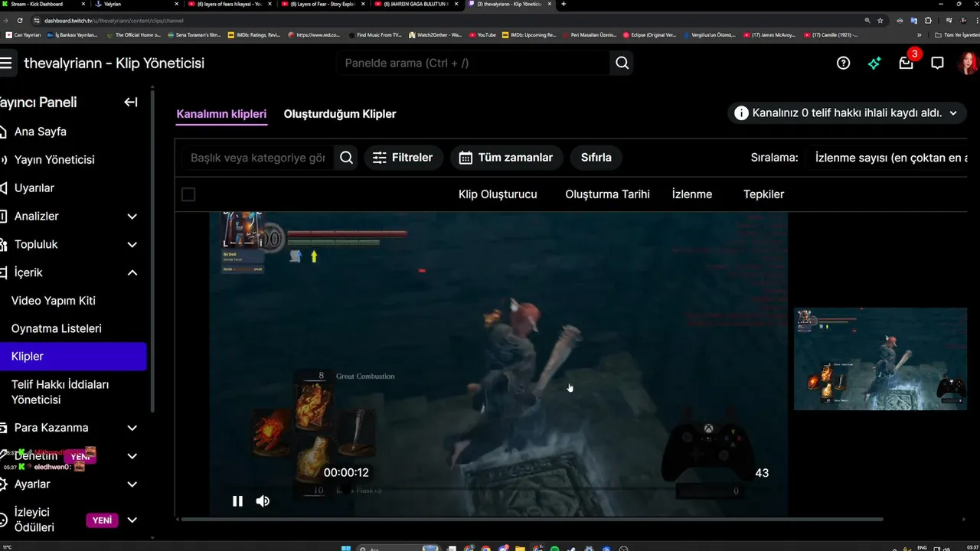Select Klipler in the sidebar
The width and height of the screenshot is (980, 551).
pyautogui.click(x=73, y=357)
